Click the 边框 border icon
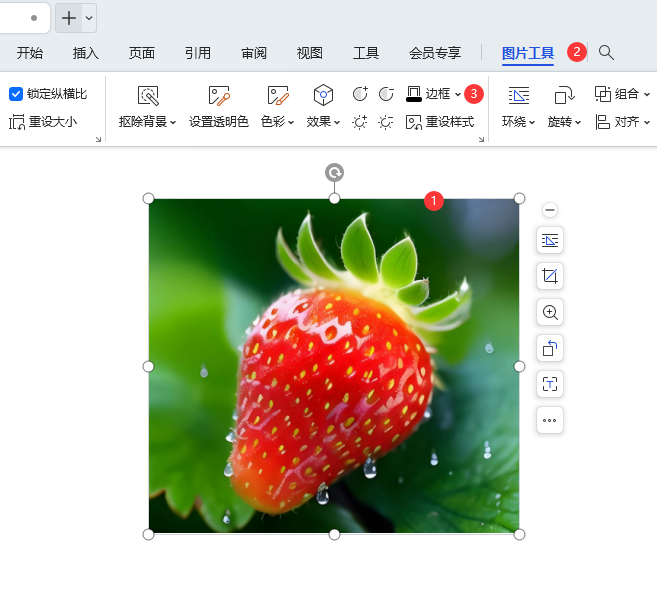Image resolution: width=657 pixels, height=591 pixels. coord(414,94)
